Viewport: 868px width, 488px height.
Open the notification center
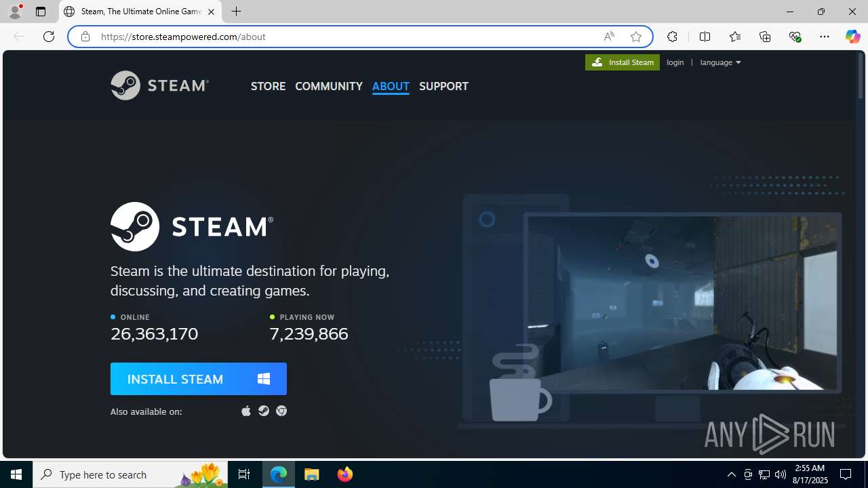click(846, 474)
